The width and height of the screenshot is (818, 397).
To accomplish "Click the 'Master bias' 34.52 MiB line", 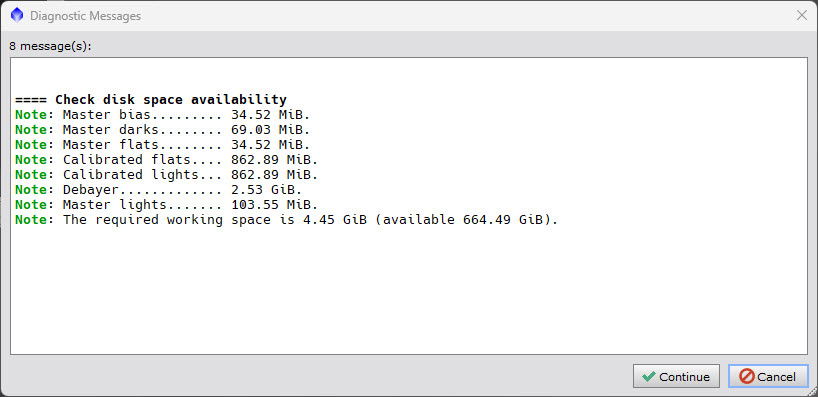I will [x=163, y=115].
